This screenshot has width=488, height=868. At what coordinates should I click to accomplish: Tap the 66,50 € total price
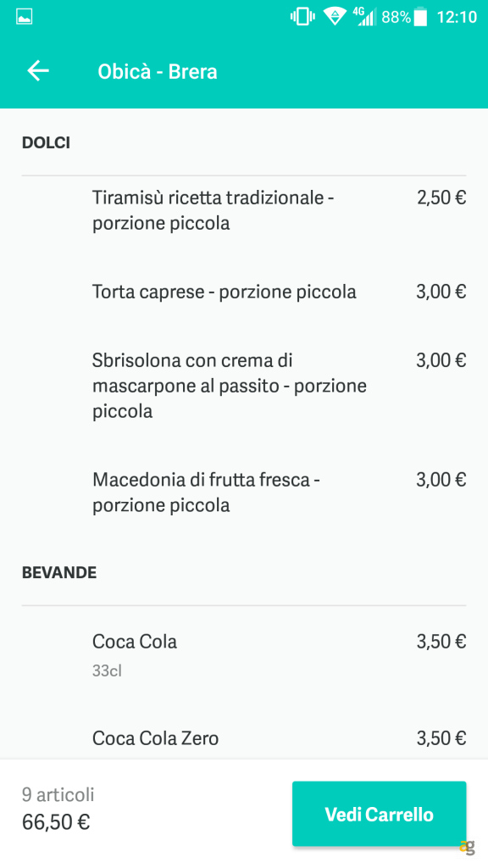coord(56,822)
